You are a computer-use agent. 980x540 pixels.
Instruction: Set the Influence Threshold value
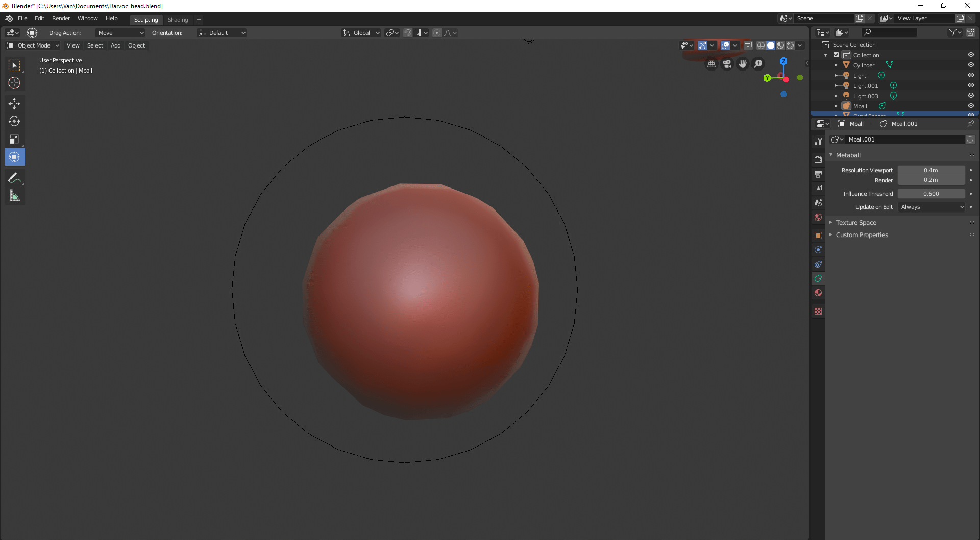tap(932, 193)
